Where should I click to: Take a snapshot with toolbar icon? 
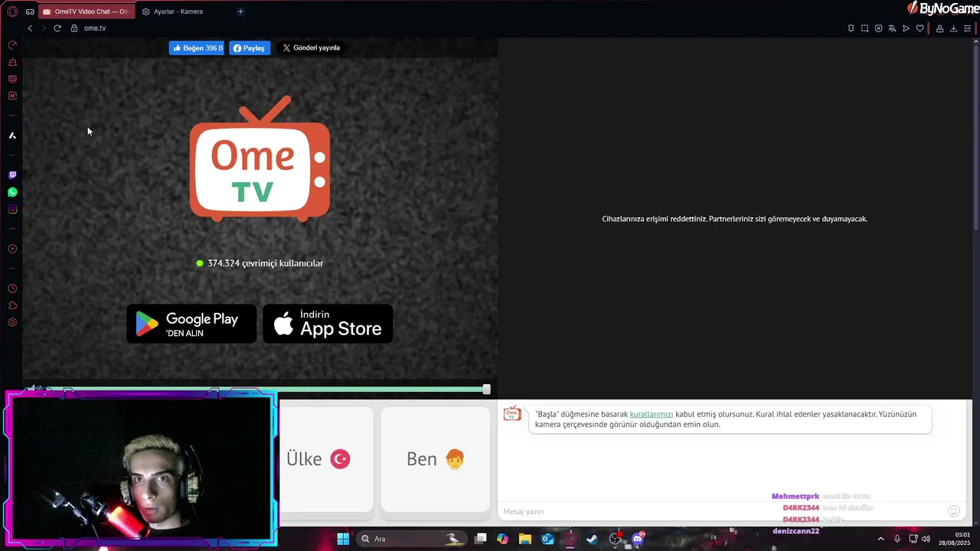coord(864,28)
